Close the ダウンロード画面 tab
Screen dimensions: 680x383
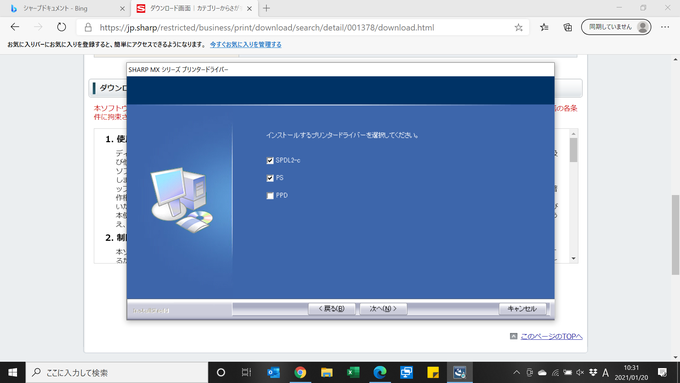249,8
